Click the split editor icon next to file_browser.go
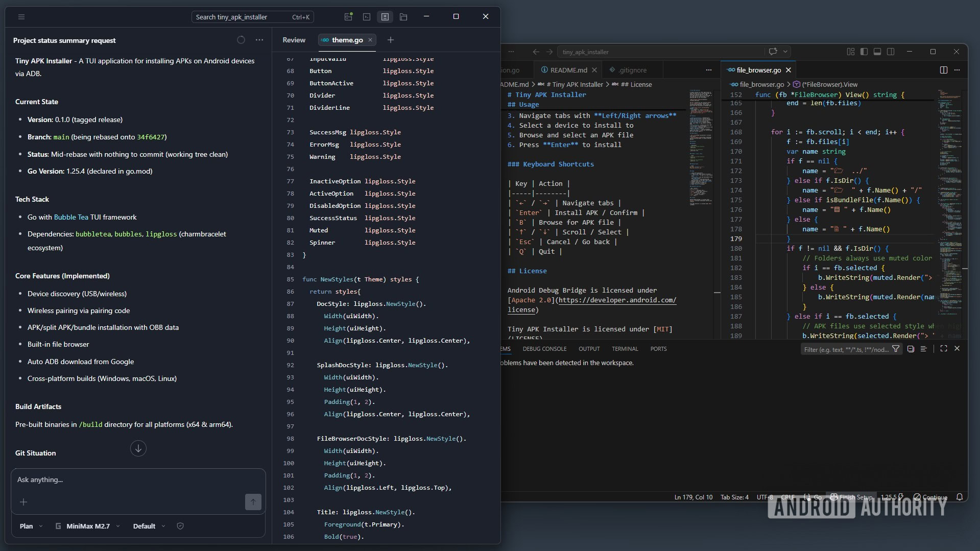The image size is (980, 551). point(942,70)
